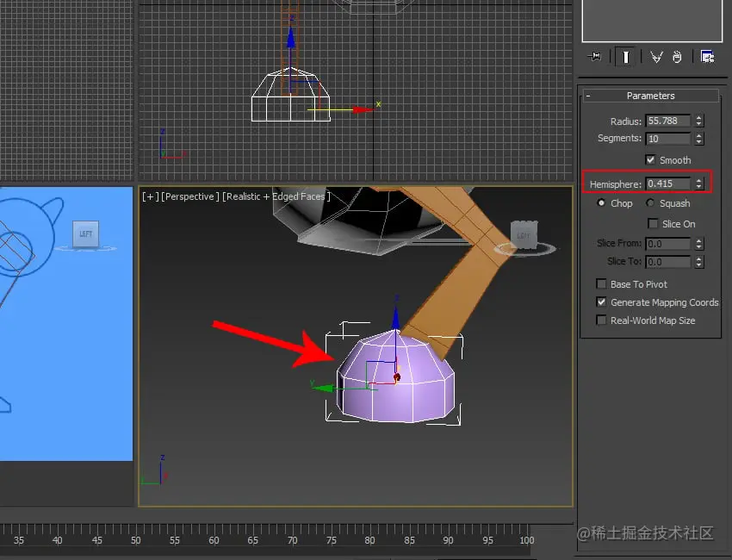Click the ViewCube in the Perspective viewport
Viewport: 732px width, 560px height.
(524, 235)
